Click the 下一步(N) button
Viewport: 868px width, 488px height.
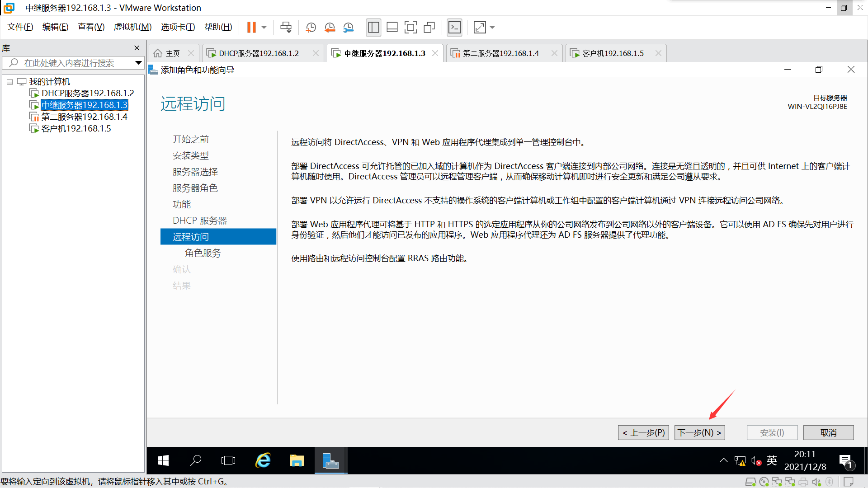[x=699, y=432]
